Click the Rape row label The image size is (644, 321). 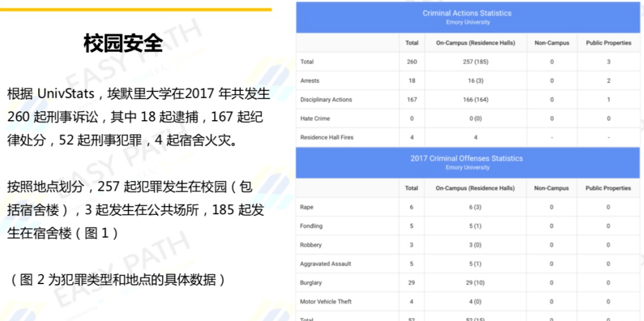[306, 207]
